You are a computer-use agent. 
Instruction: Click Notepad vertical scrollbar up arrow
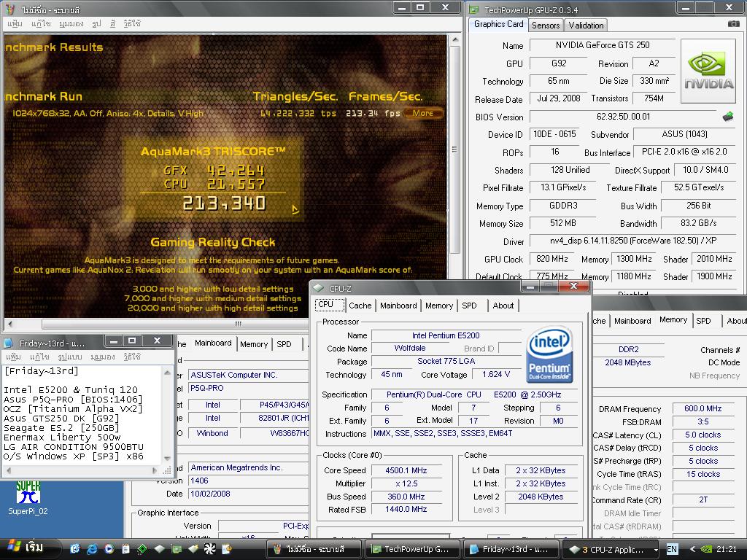coord(167,373)
